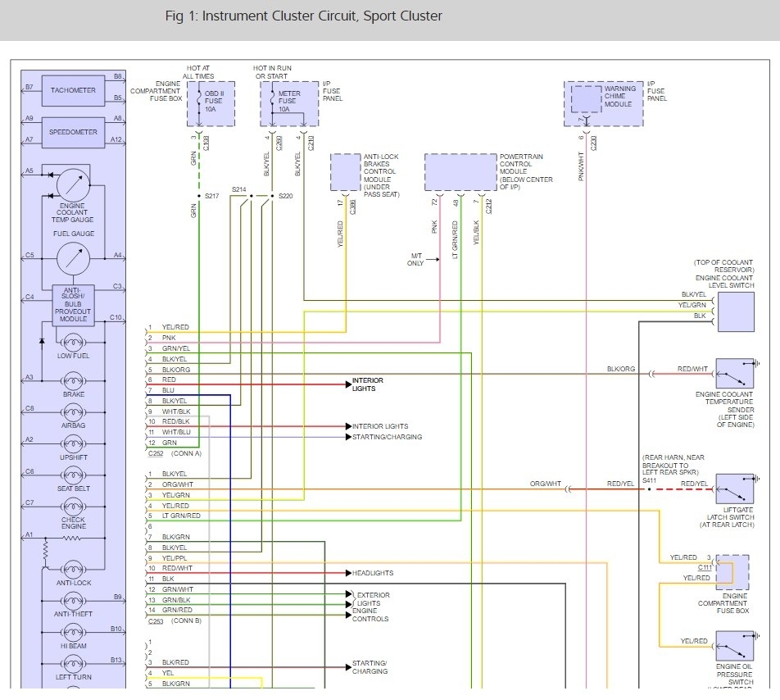Image resolution: width=780 pixels, height=700 pixels.
Task: Click the Fig 1 Instrument Cluster Circuit title
Action: (303, 16)
